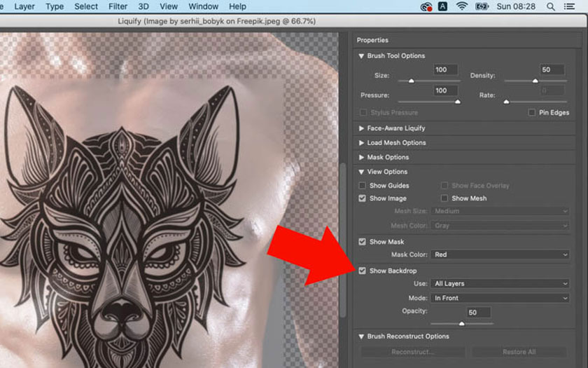588x368 pixels.
Task: Open the backdrop Mode dropdown
Action: coord(500,298)
